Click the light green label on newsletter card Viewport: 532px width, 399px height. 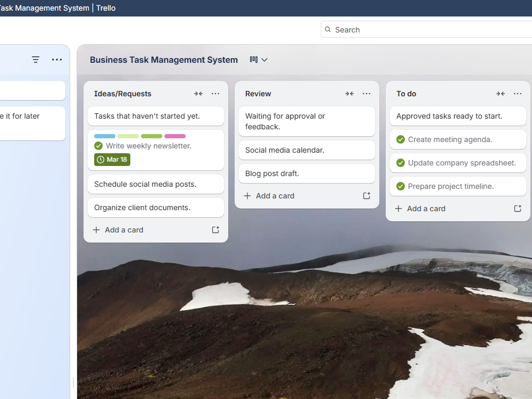click(x=128, y=136)
